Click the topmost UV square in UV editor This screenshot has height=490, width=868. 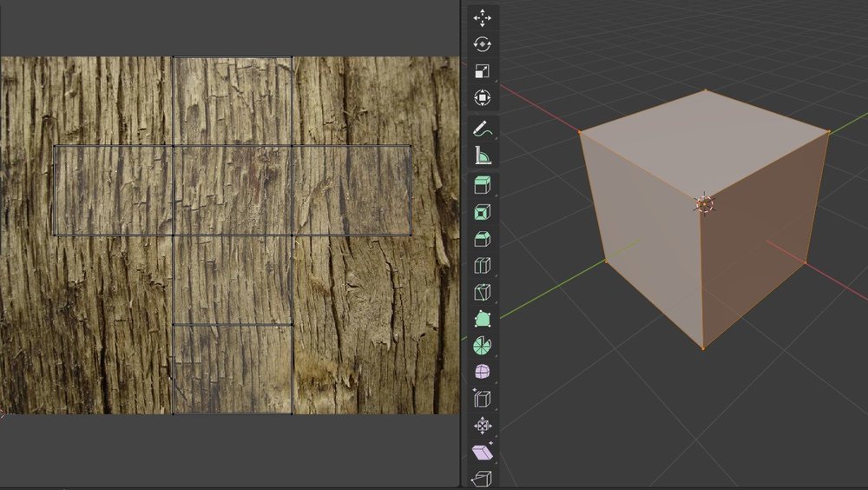(x=233, y=101)
